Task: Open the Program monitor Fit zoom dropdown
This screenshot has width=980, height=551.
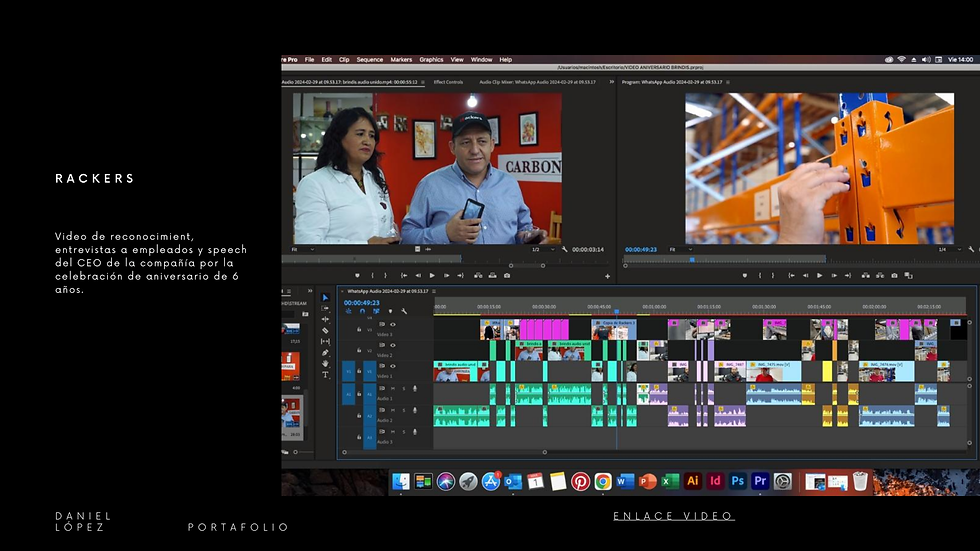Action: pos(681,249)
